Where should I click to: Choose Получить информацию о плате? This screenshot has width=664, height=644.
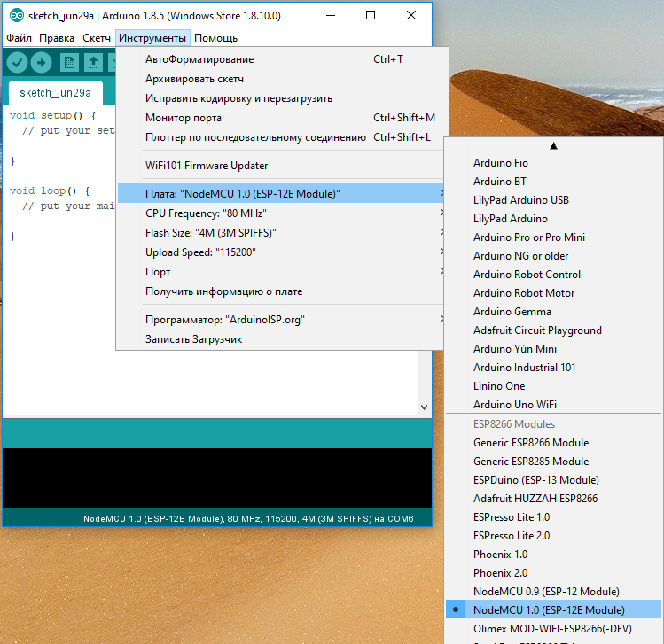tap(280, 291)
